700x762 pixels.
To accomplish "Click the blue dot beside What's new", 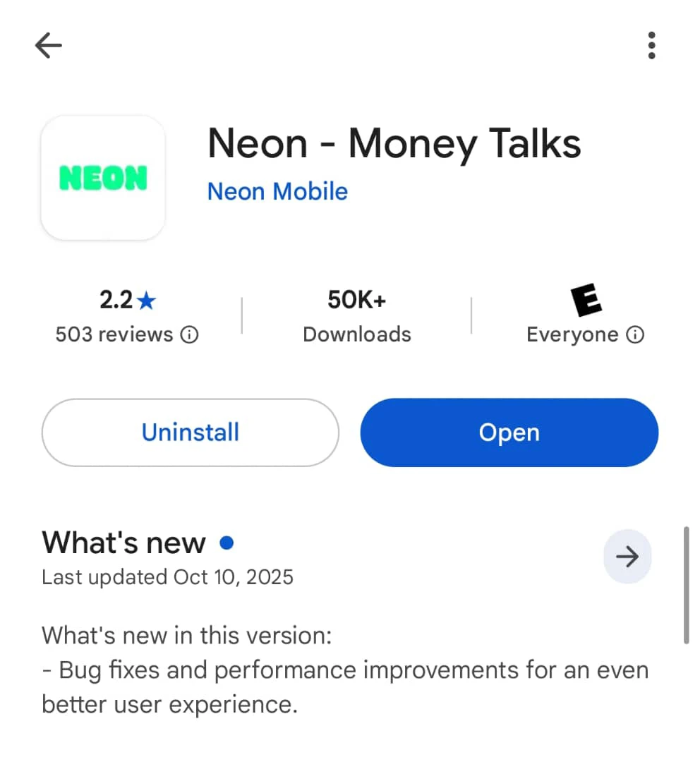I will coord(227,543).
